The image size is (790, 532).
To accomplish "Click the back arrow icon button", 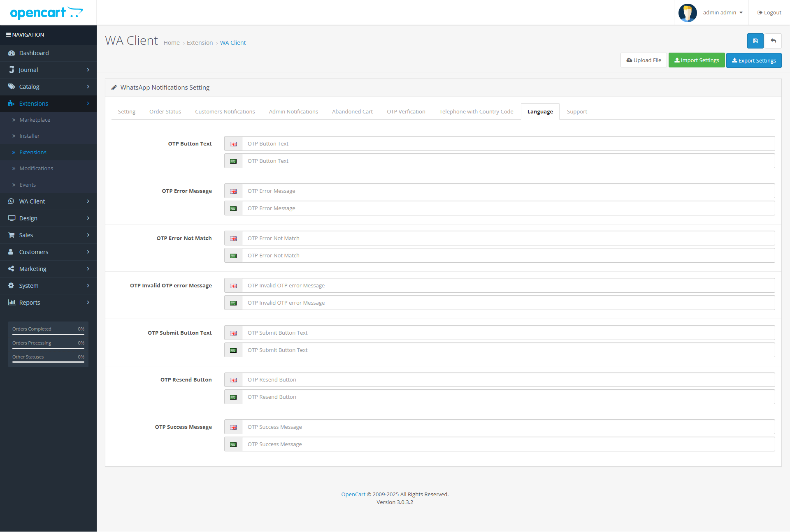I will [773, 41].
